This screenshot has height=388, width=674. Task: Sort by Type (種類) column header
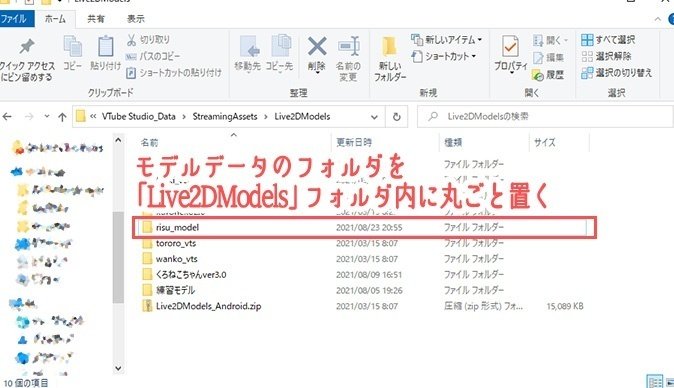point(453,142)
